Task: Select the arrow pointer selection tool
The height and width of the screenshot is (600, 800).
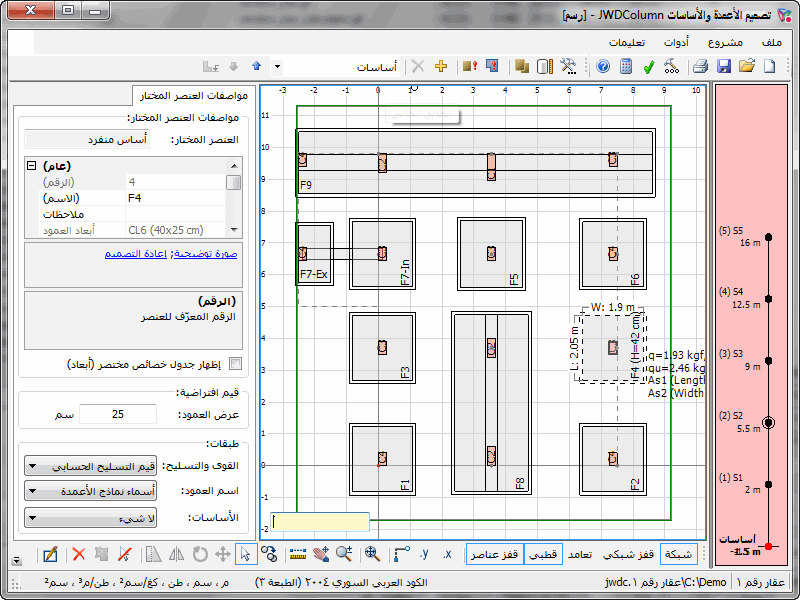Action: (x=244, y=554)
